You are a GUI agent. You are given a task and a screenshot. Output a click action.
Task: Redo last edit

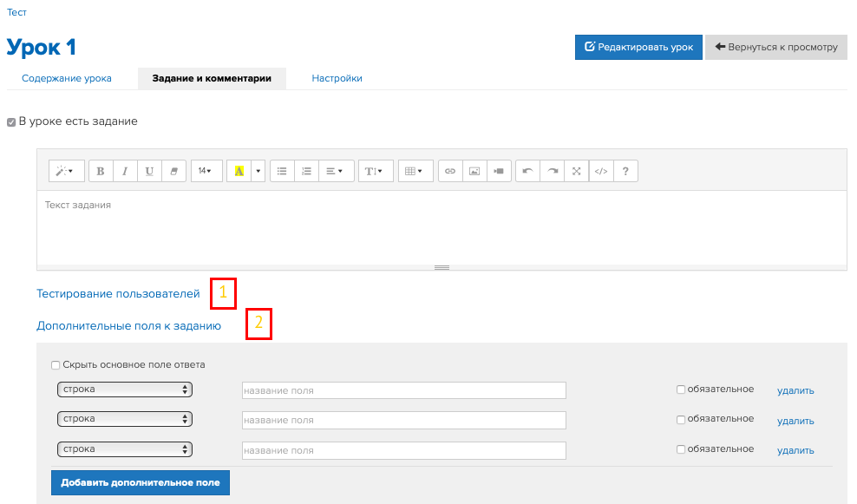click(553, 171)
